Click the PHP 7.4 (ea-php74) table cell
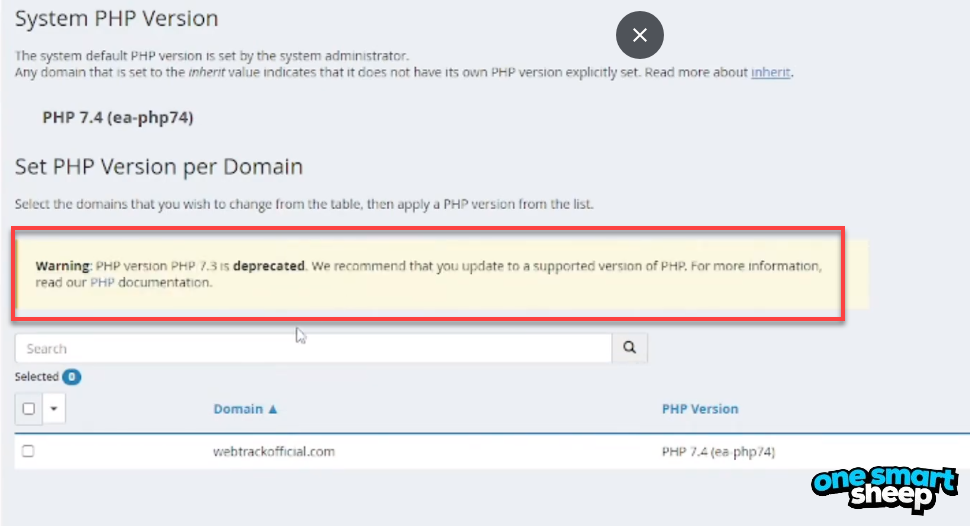Viewport: 970px width, 526px height. 718,452
